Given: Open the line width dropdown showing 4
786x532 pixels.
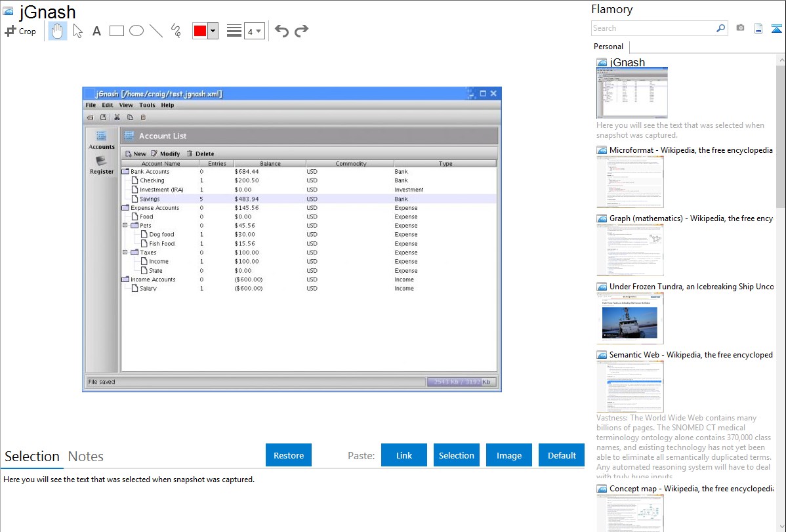Looking at the screenshot, I should pos(254,31).
